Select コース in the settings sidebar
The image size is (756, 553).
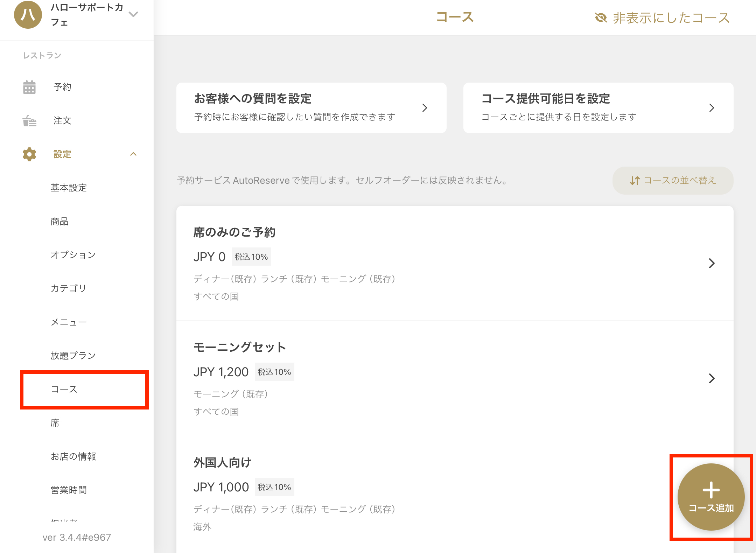(64, 389)
